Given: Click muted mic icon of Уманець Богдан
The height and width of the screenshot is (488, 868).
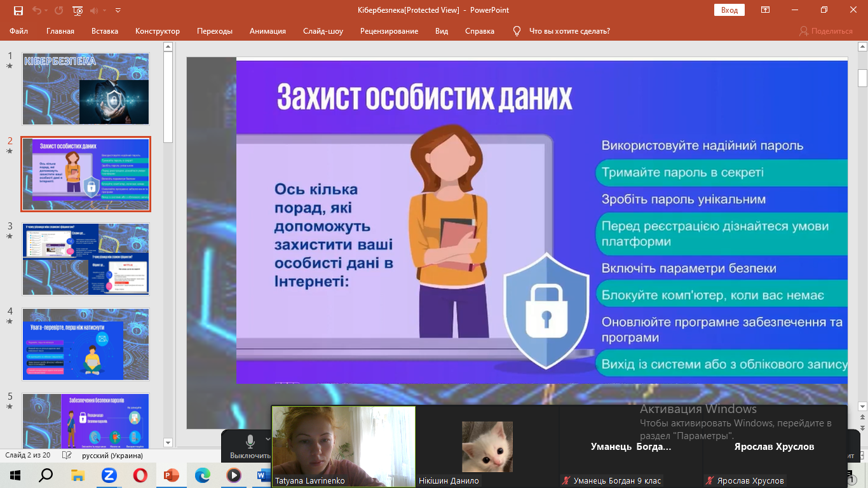Looking at the screenshot, I should pyautogui.click(x=566, y=481).
